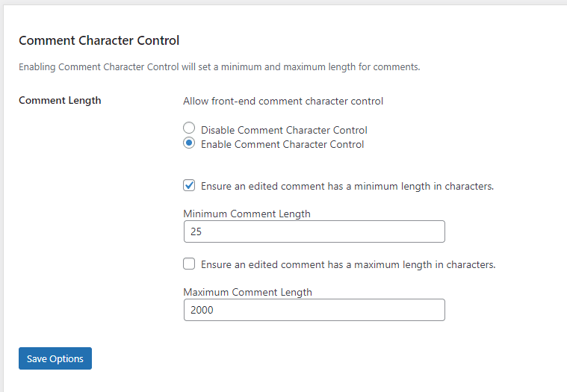Screen dimensions: 567x392
Task: Click the 'Allow front-end comment character control' text
Action: click(283, 101)
